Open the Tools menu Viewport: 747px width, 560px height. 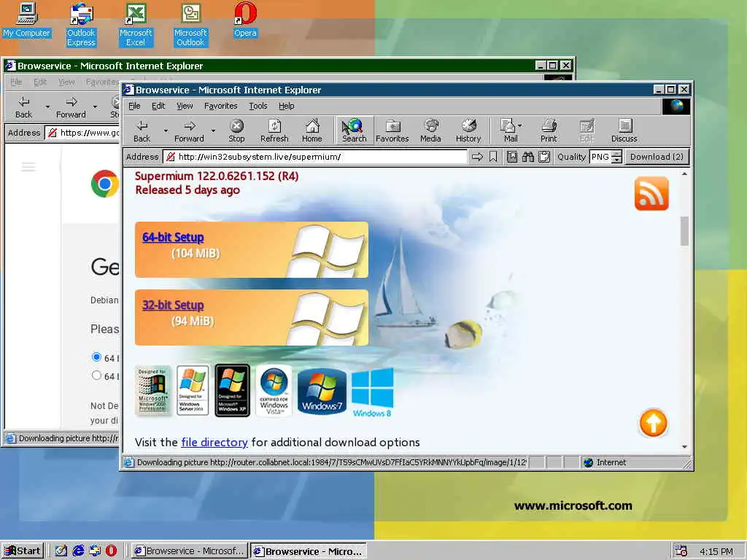tap(258, 106)
